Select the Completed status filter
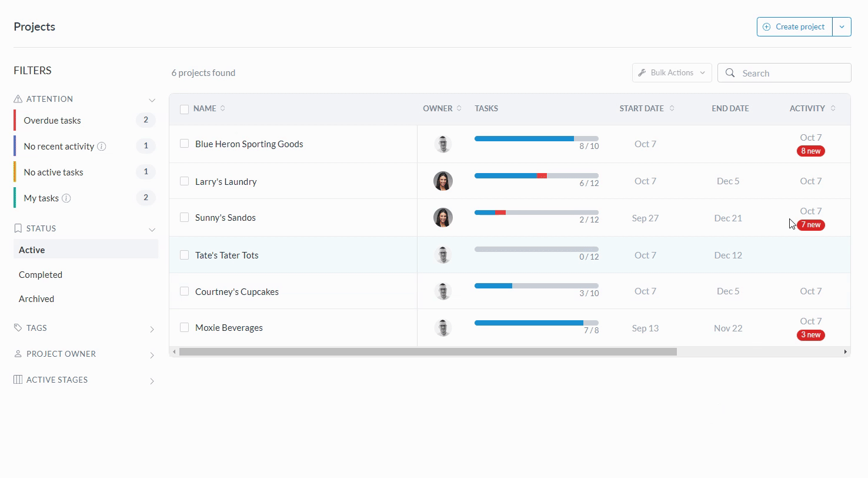The width and height of the screenshot is (868, 478). pos(41,275)
